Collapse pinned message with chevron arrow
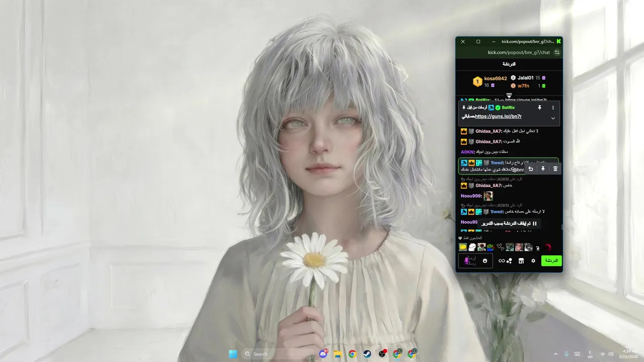 coord(553,118)
